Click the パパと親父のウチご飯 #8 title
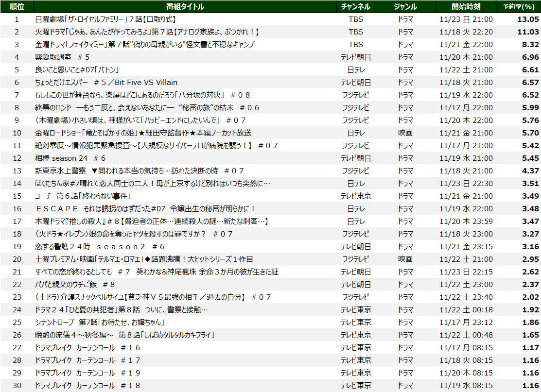This screenshot has height=392, width=541. (x=75, y=285)
